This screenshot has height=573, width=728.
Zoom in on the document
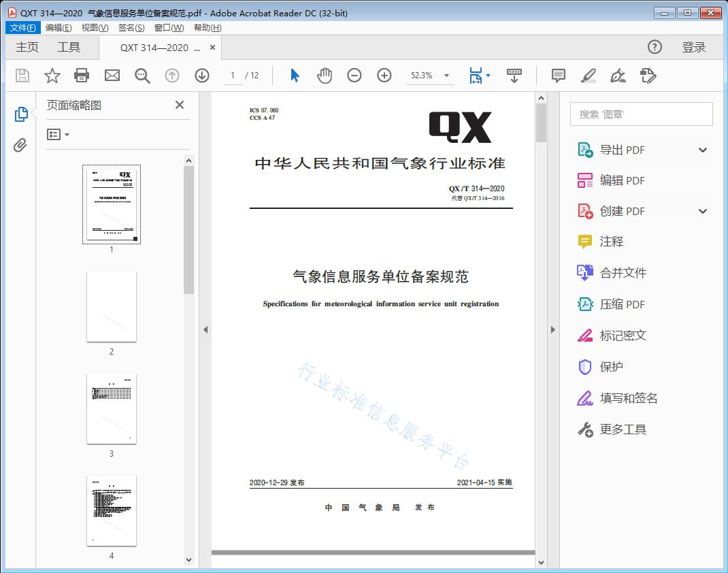click(x=384, y=76)
